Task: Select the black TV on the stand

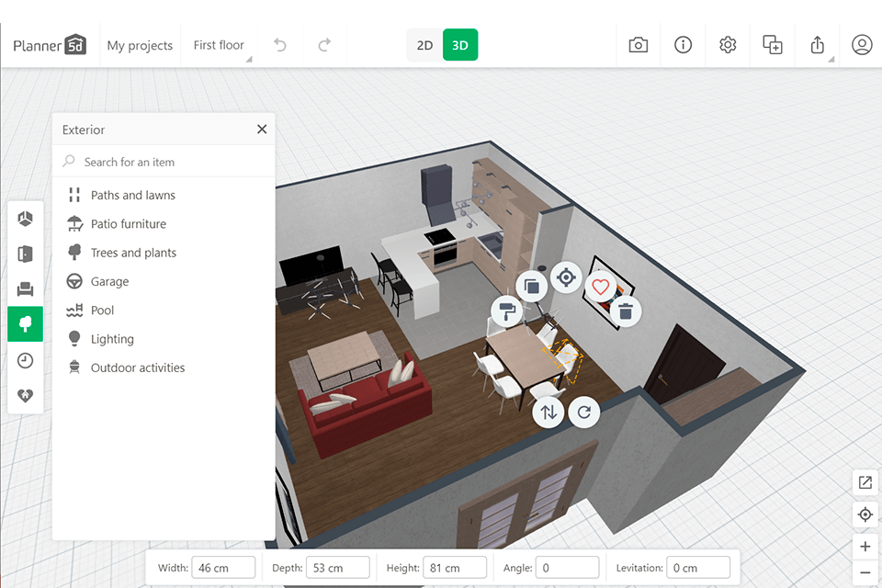Action: click(311, 265)
